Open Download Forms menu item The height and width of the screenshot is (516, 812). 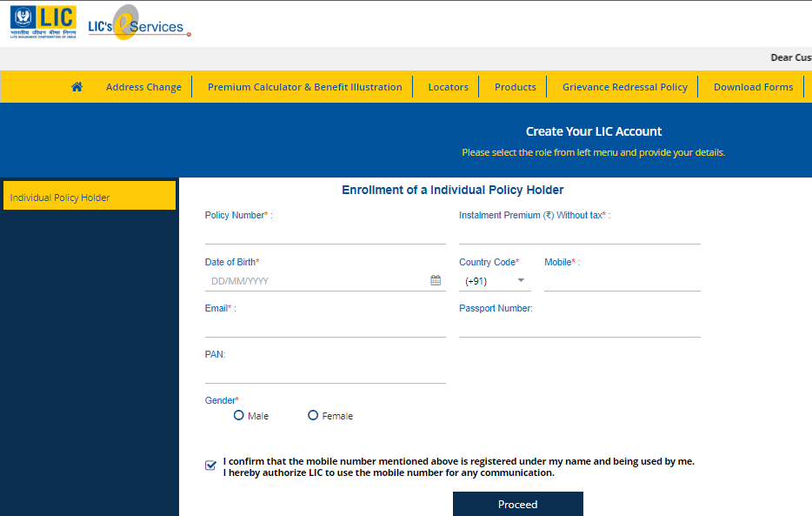pyautogui.click(x=753, y=87)
